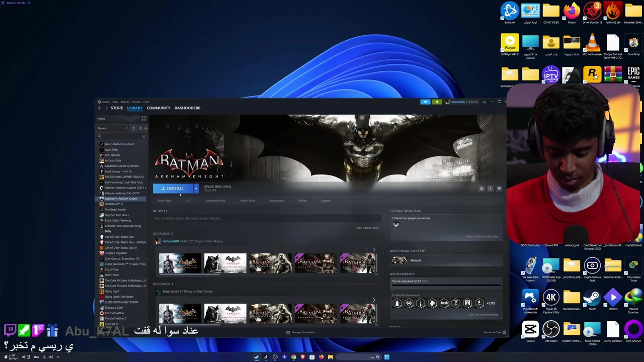Viewport: 644px width, 362px height.
Task: Open View My Achievements link
Action: click(x=483, y=315)
